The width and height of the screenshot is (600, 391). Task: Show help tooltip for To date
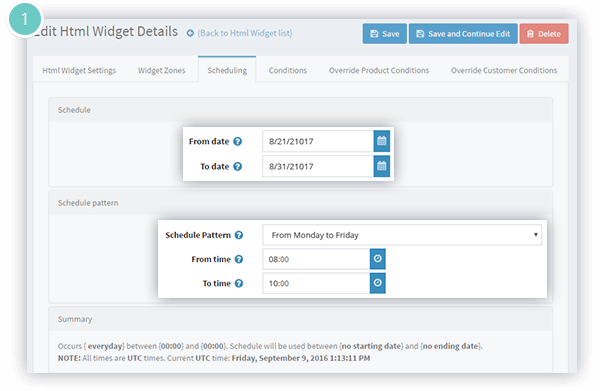click(238, 166)
